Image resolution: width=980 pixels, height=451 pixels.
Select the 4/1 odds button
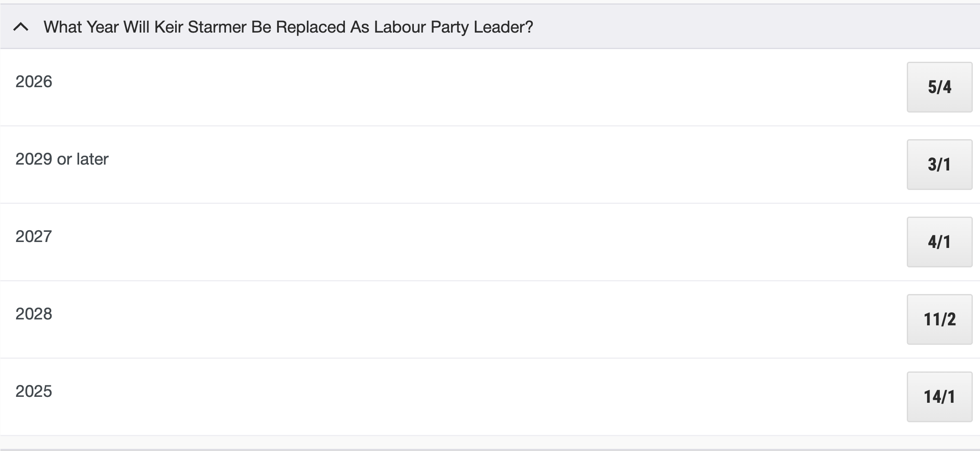[x=939, y=242]
